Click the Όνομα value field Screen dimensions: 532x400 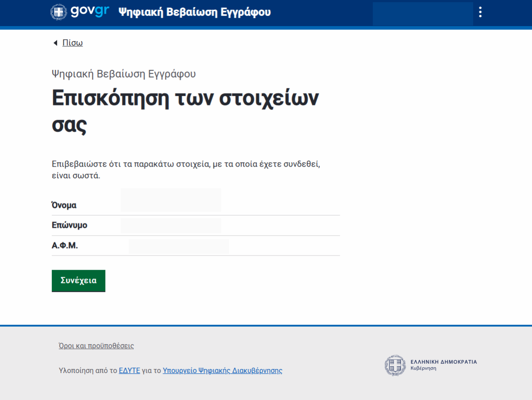(x=171, y=200)
